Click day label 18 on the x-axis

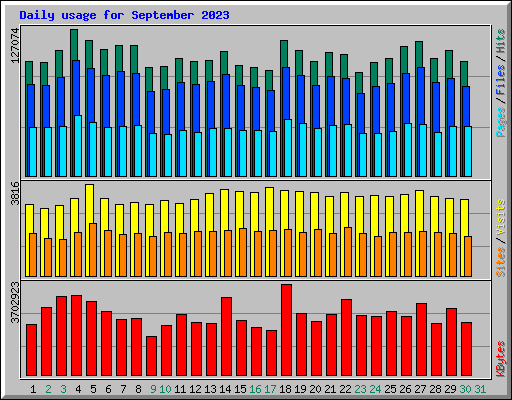coord(285,389)
